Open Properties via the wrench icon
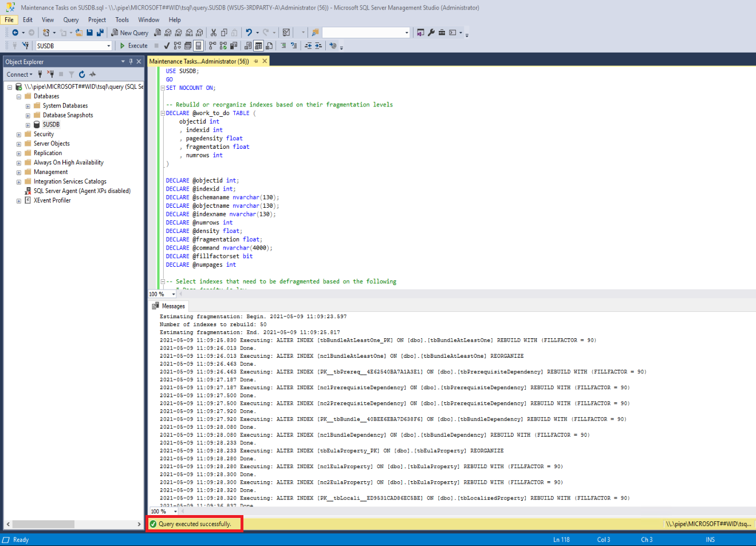The height and width of the screenshot is (546, 756). (431, 33)
